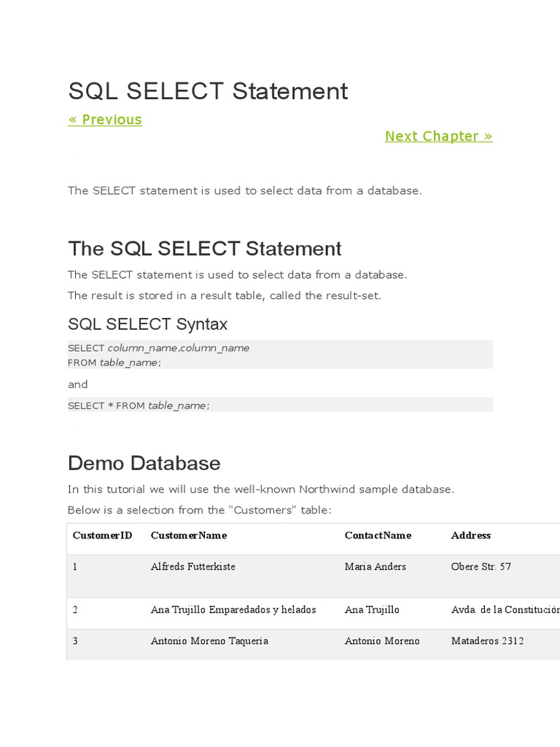
Task: Click the Maria Anders contact cell
Action: pyautogui.click(x=375, y=567)
